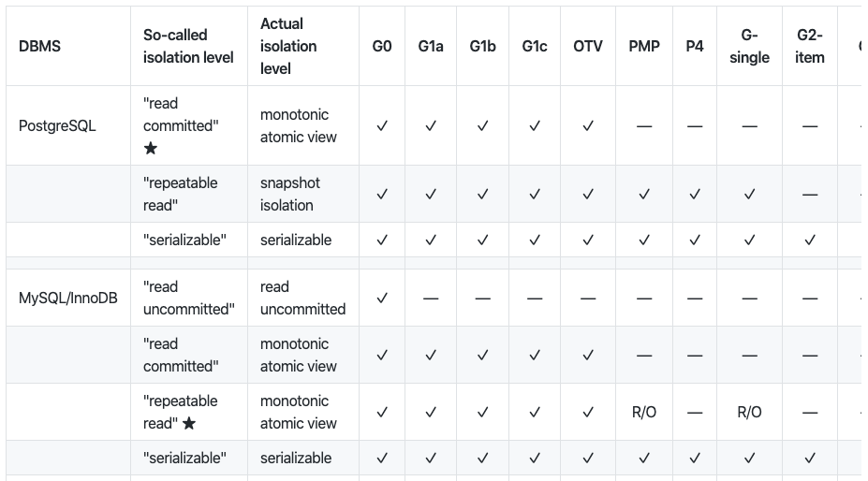Click G2-item checkmark in PostgreSQL "serializable" row
This screenshot has width=868, height=481.
[810, 240]
